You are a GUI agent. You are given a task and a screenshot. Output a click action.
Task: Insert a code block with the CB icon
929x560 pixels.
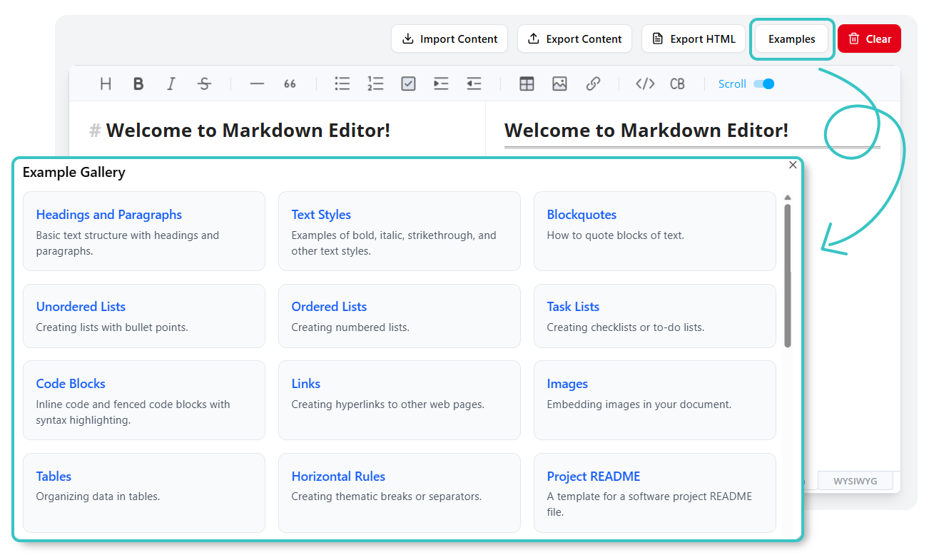[x=676, y=83]
